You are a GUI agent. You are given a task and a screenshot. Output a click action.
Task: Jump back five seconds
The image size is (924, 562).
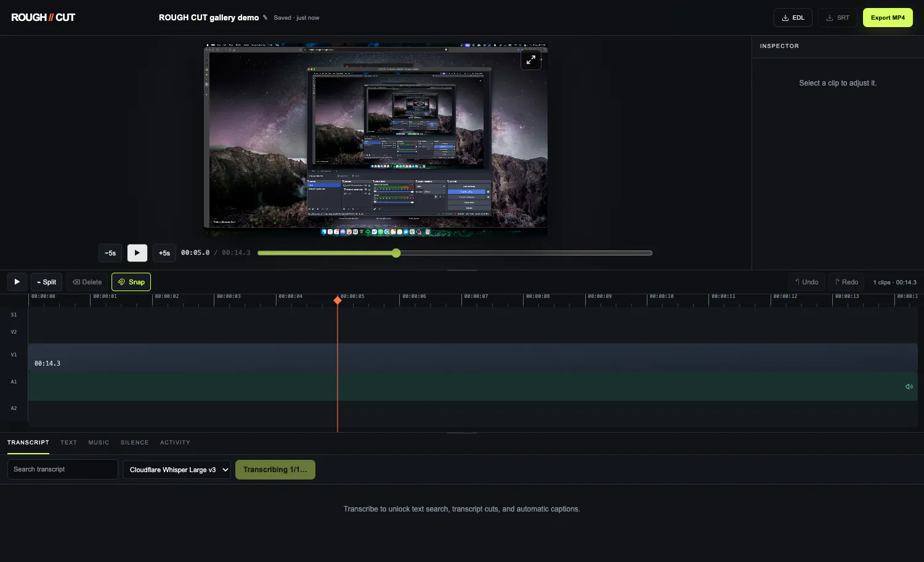point(110,253)
